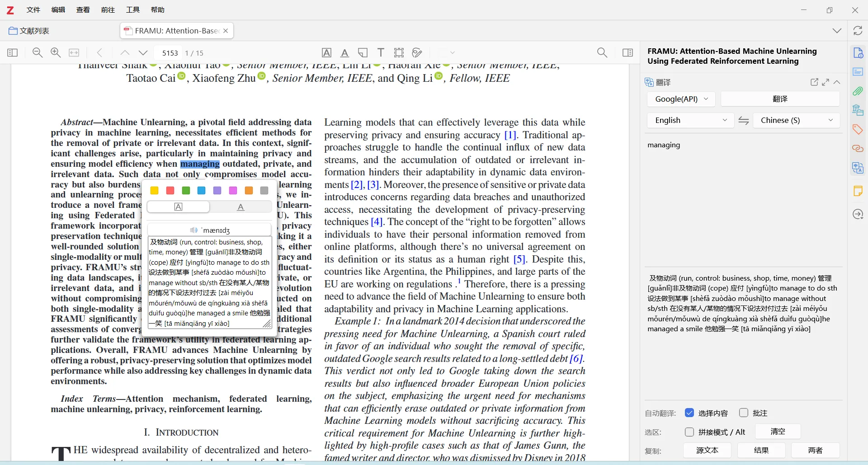The height and width of the screenshot is (465, 868).
Task: Open the English source language dropdown
Action: click(690, 121)
